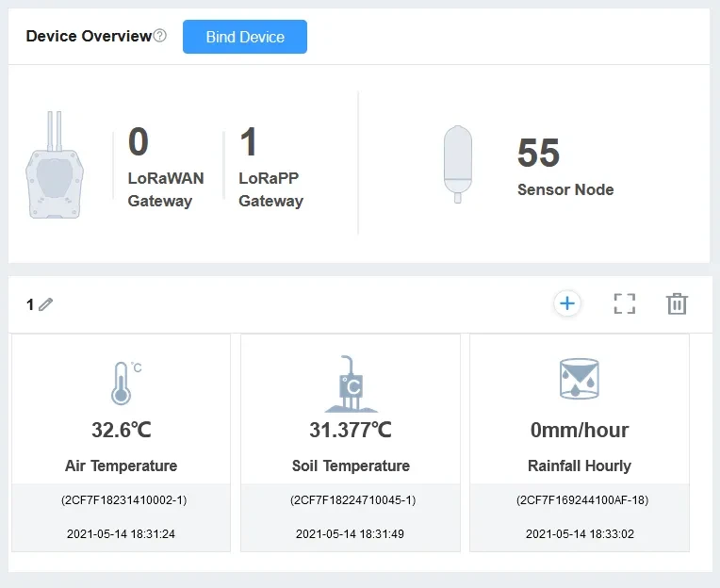Click the Rainfall Hourly bucket icon
Screen dimensions: 720x588
pyautogui.click(x=579, y=379)
